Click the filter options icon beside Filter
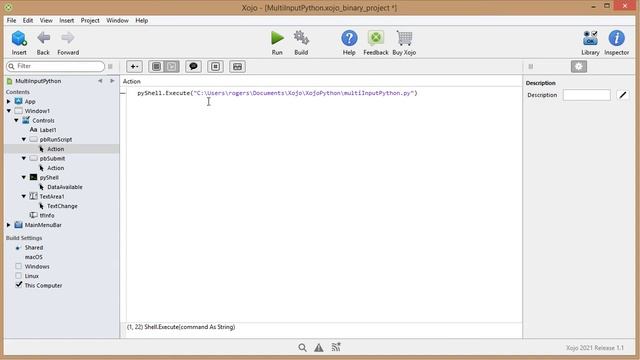Screen dimensions: 640x360 click(x=110, y=66)
